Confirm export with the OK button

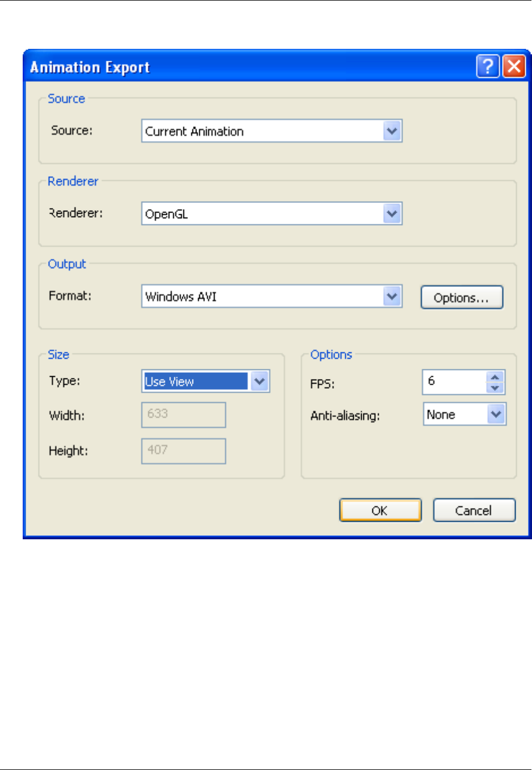pos(380,510)
